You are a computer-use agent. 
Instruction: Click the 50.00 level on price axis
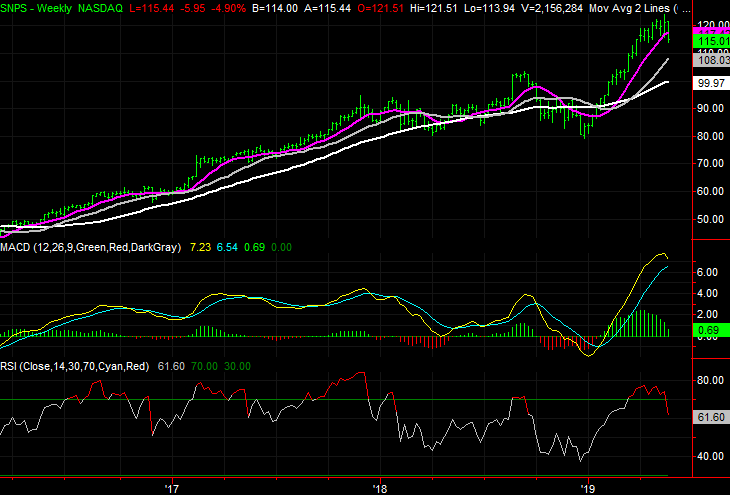tap(711, 219)
